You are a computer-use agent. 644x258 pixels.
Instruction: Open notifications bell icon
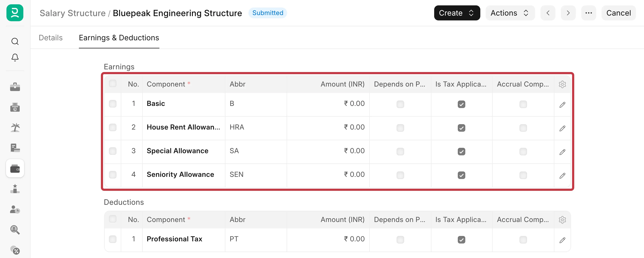coord(15,58)
